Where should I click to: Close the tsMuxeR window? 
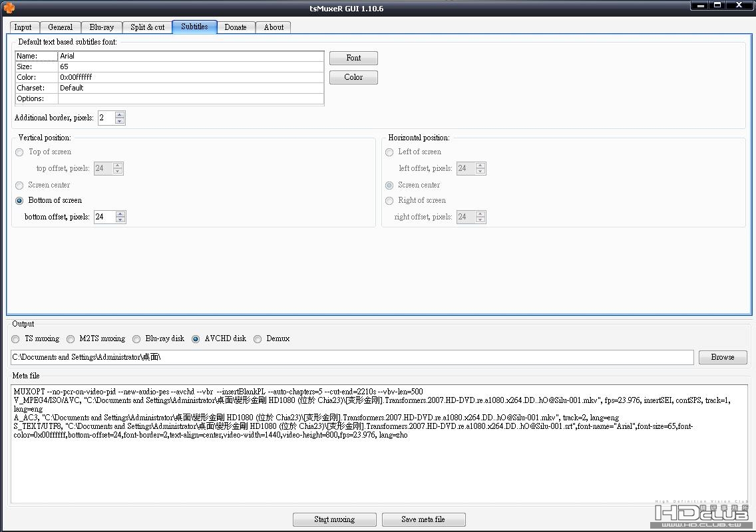[739, 5]
